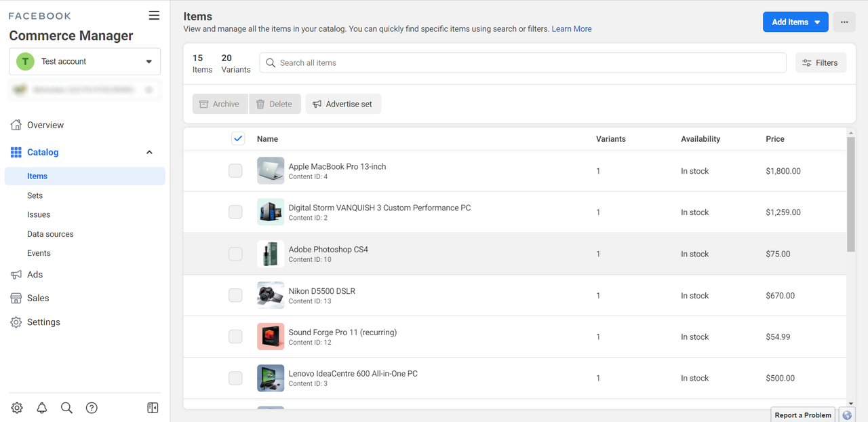Open Events under Catalog

tap(39, 253)
